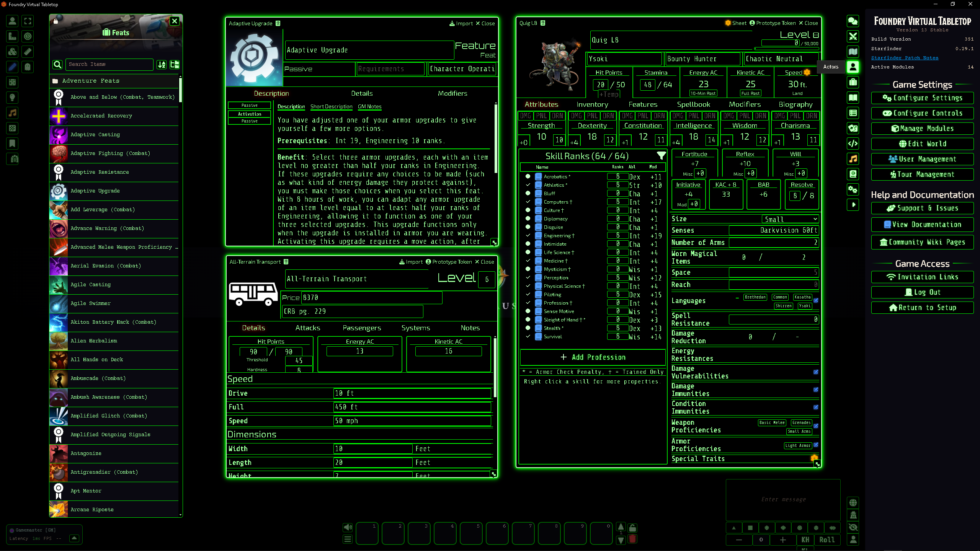Select the Tiles cubes control
The height and width of the screenshot is (551, 980).
(12, 52)
